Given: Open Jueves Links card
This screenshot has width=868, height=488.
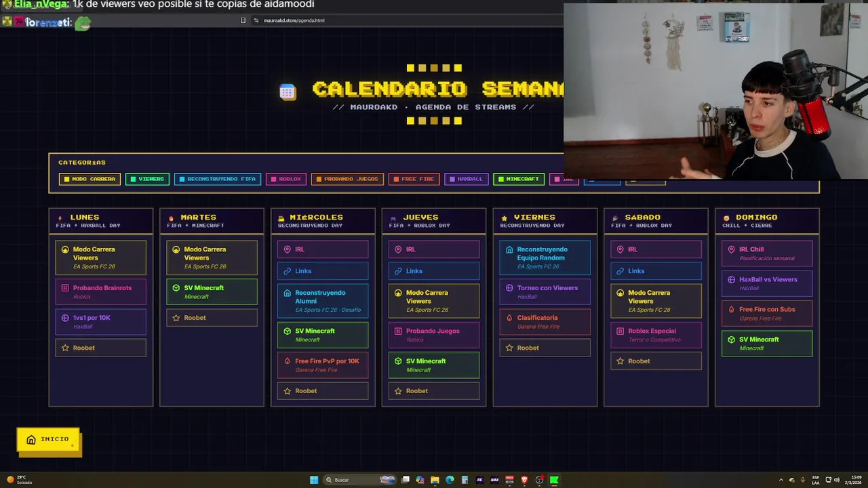Looking at the screenshot, I should click(434, 271).
